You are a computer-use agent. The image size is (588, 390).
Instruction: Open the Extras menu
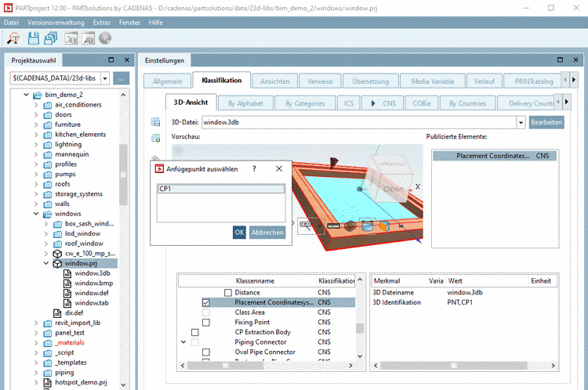point(102,23)
